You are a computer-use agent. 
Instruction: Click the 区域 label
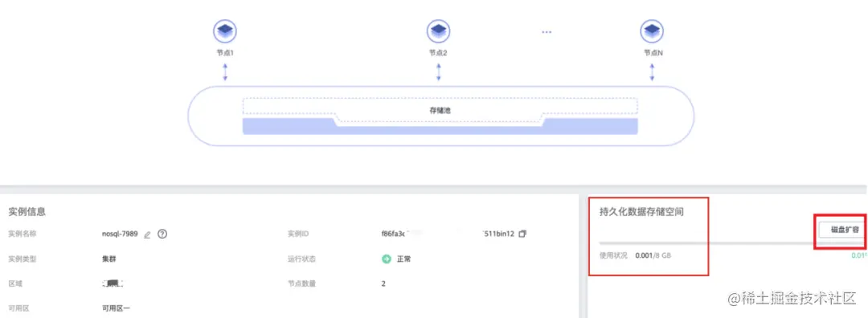click(15, 283)
